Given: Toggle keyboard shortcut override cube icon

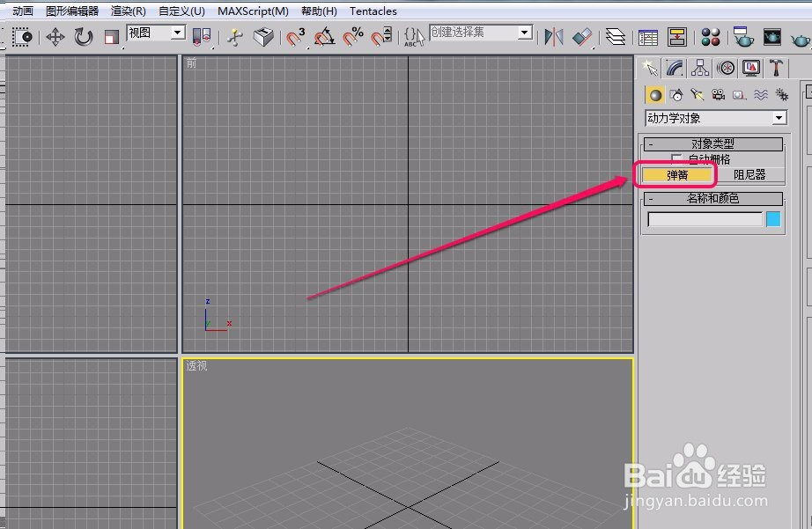Looking at the screenshot, I should click(263, 37).
